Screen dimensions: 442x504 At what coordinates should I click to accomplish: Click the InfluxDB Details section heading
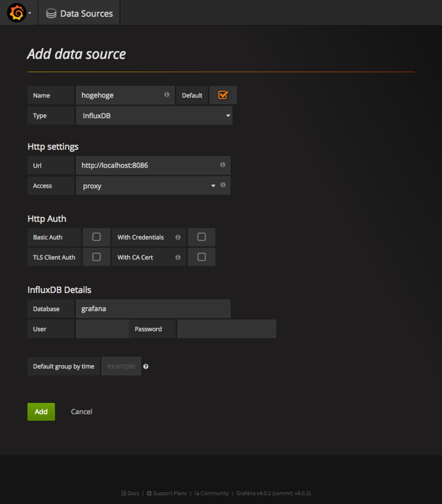pos(60,290)
